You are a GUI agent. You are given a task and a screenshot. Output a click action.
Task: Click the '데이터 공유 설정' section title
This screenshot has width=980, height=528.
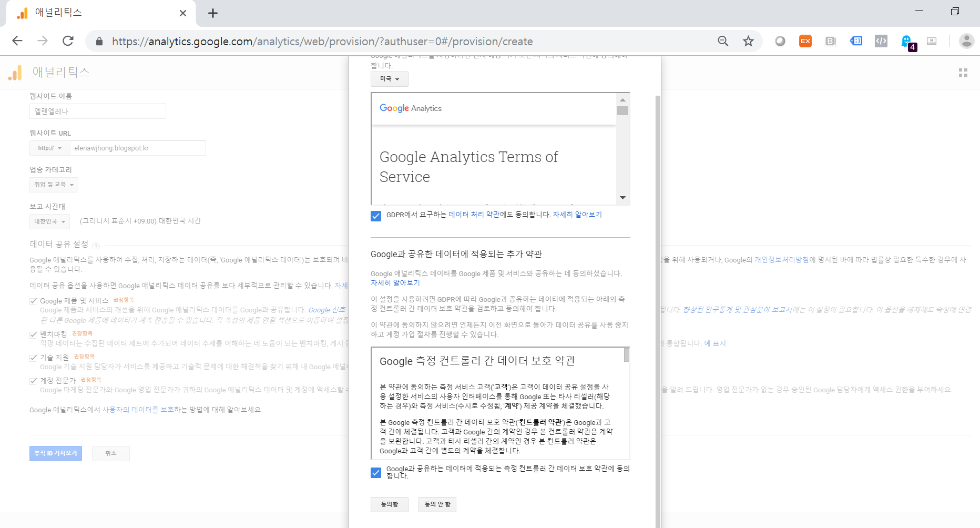(x=59, y=244)
